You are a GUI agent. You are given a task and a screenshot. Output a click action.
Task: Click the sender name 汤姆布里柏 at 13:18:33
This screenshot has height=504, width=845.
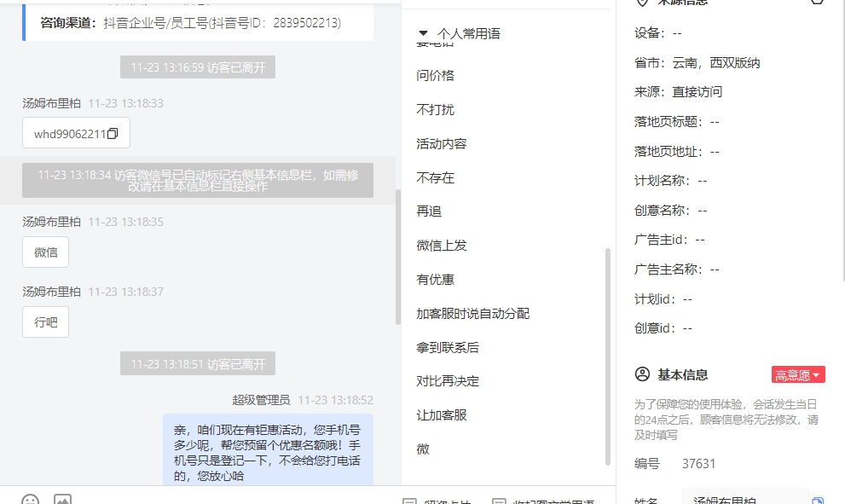pyautogui.click(x=52, y=103)
